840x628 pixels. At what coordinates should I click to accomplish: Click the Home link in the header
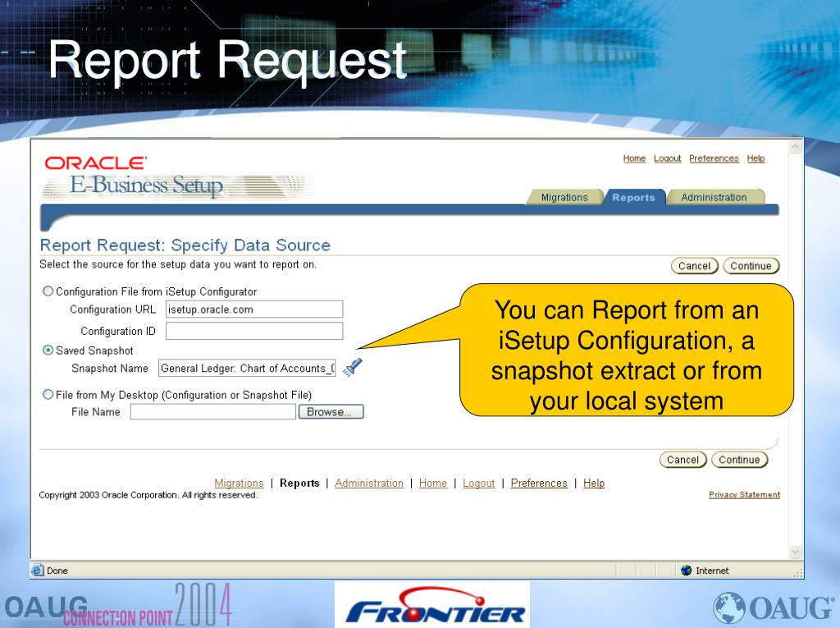pyautogui.click(x=634, y=158)
